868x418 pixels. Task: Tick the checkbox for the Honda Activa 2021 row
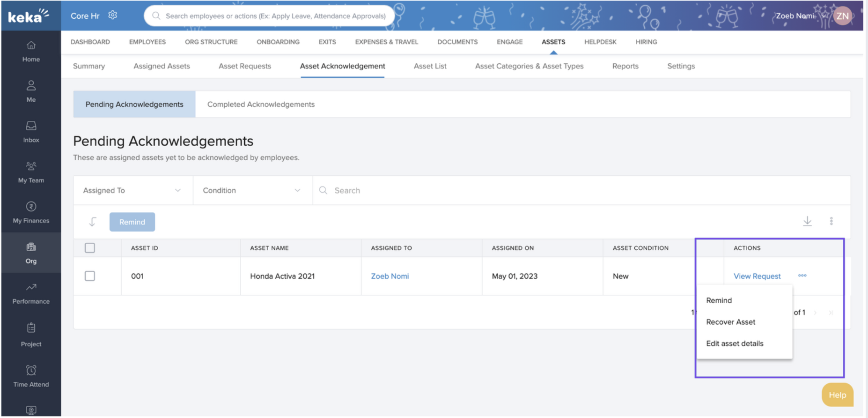coord(90,276)
